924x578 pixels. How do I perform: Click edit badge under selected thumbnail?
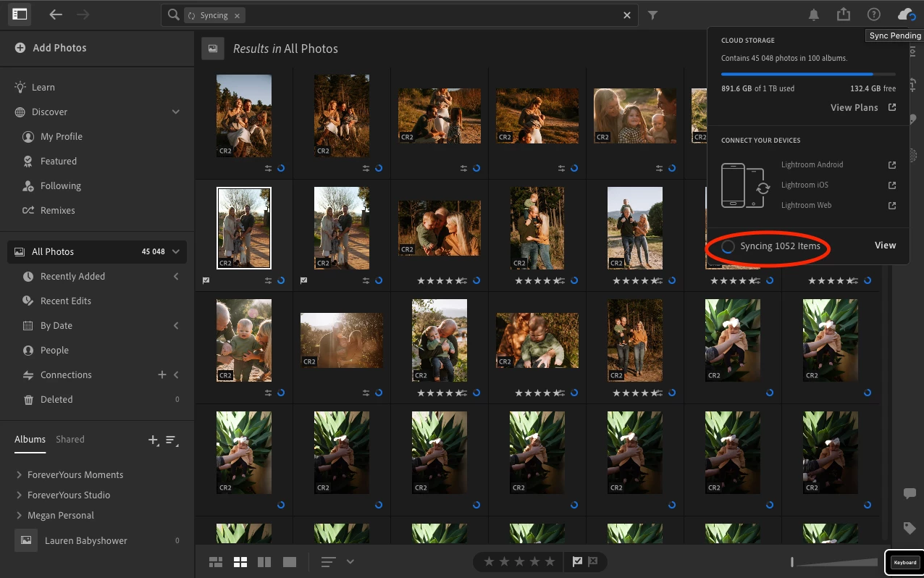269,280
